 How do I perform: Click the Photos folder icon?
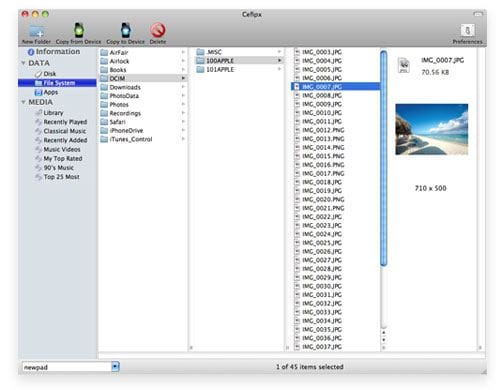[104, 104]
